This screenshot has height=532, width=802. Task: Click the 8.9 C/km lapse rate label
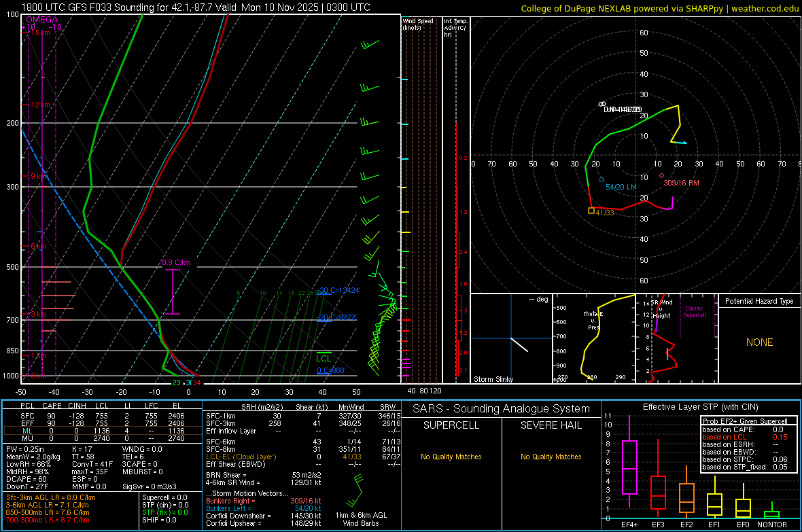(x=176, y=262)
